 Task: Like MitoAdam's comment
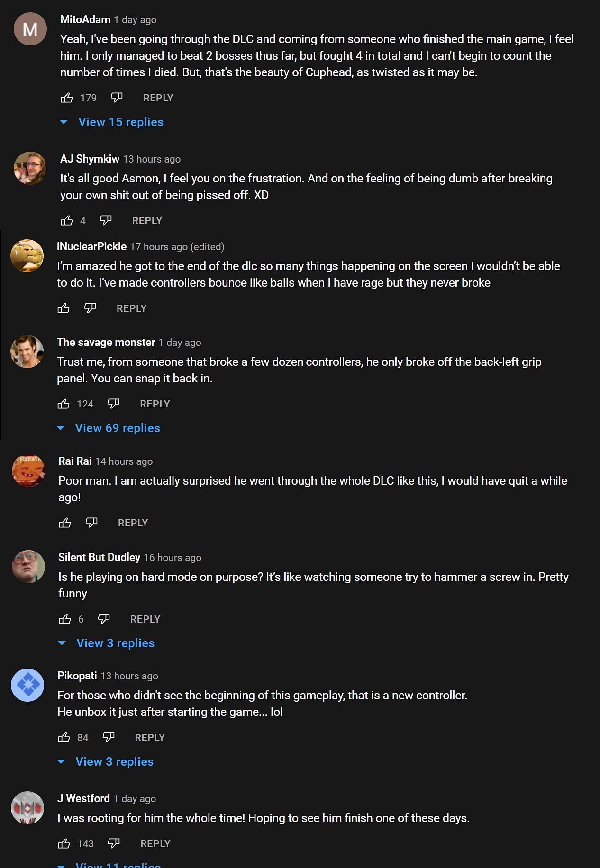pyautogui.click(x=67, y=98)
